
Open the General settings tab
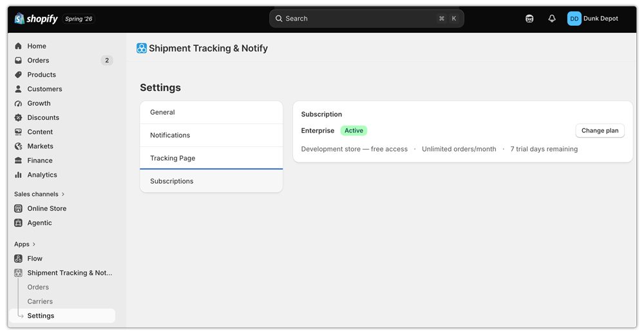point(211,112)
